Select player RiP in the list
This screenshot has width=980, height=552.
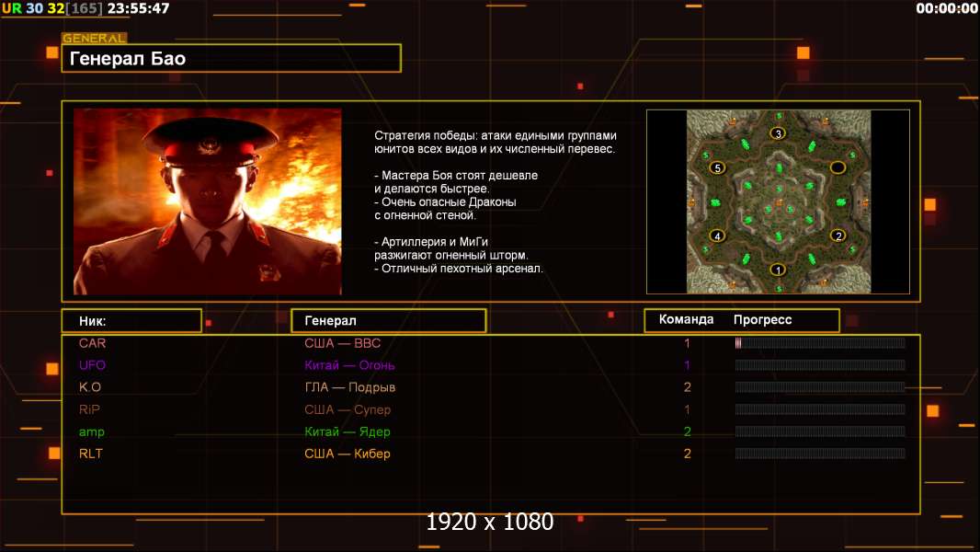(x=89, y=409)
